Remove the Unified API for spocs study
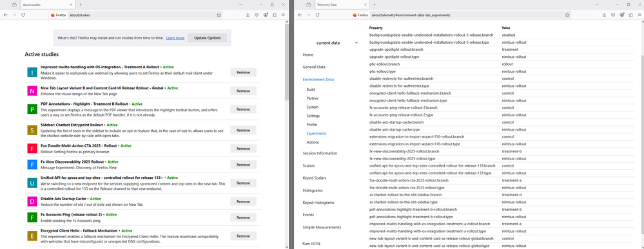644x249 pixels. [x=243, y=183]
